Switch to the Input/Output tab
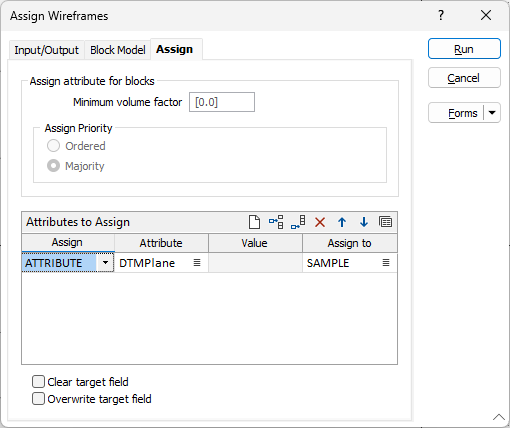The height and width of the screenshot is (428, 510). [x=46, y=50]
